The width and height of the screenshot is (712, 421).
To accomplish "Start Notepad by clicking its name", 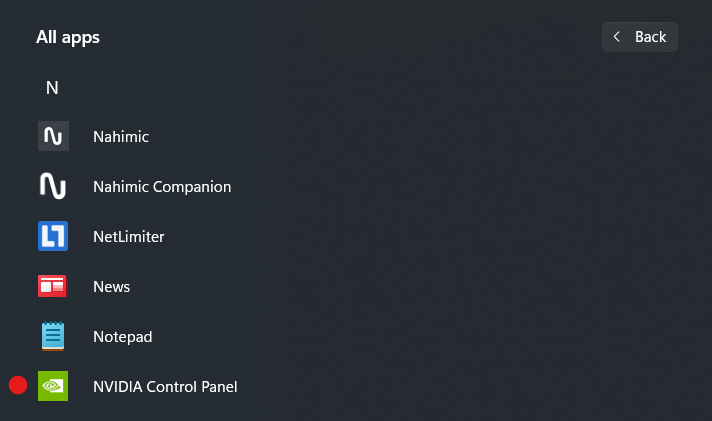I will click(x=123, y=336).
